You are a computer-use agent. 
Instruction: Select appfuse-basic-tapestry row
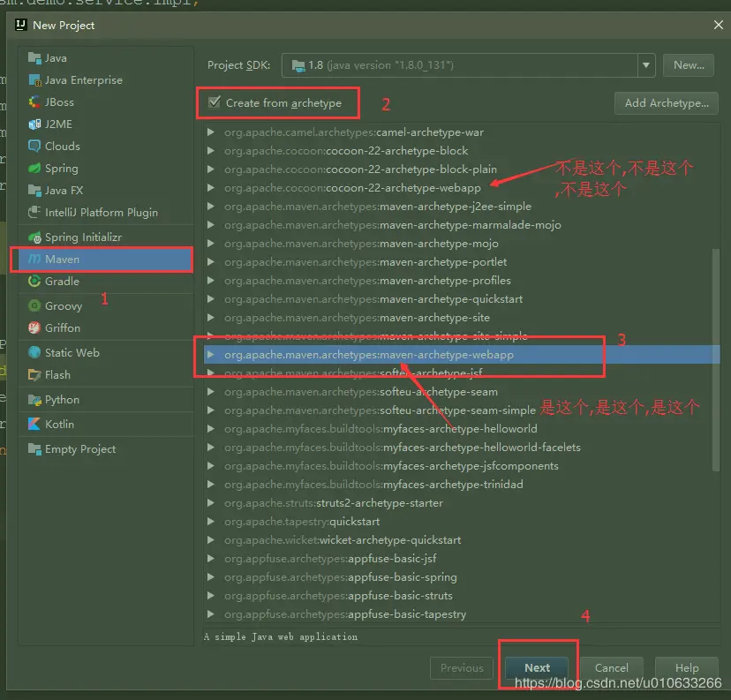click(x=462, y=614)
